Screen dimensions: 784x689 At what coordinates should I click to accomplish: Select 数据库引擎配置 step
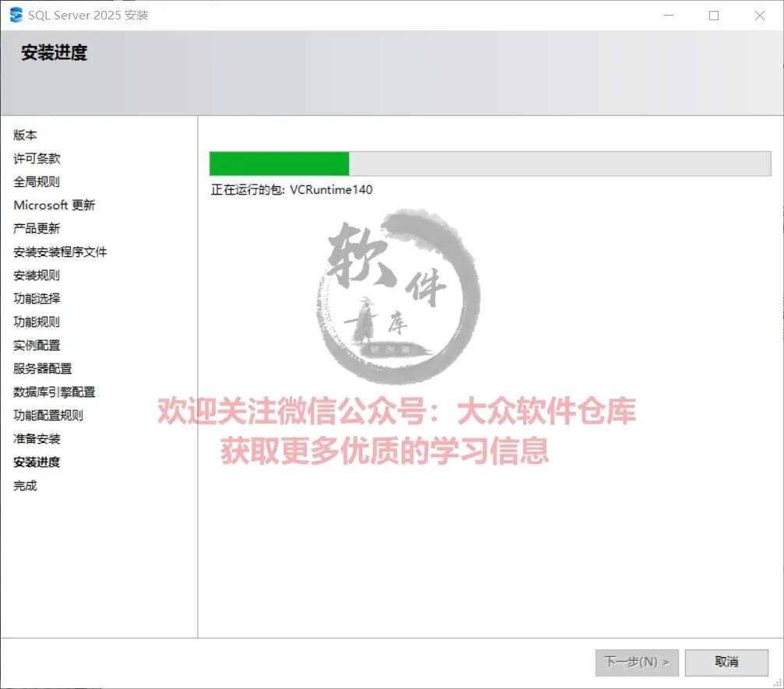point(54,392)
